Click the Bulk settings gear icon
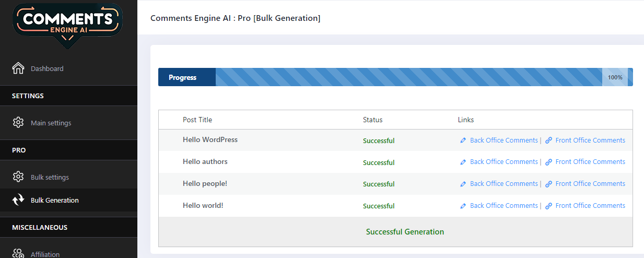This screenshot has width=644, height=258. click(x=18, y=177)
